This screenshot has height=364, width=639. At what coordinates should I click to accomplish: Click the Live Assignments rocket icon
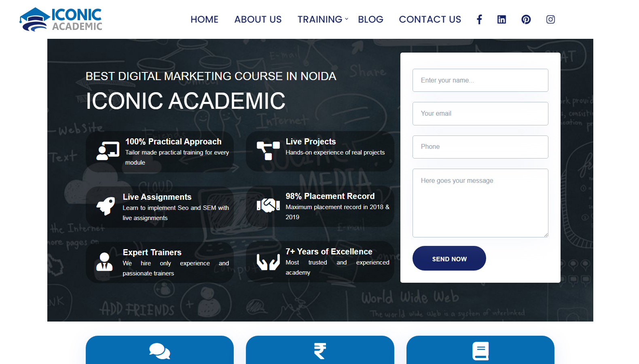coord(106,206)
